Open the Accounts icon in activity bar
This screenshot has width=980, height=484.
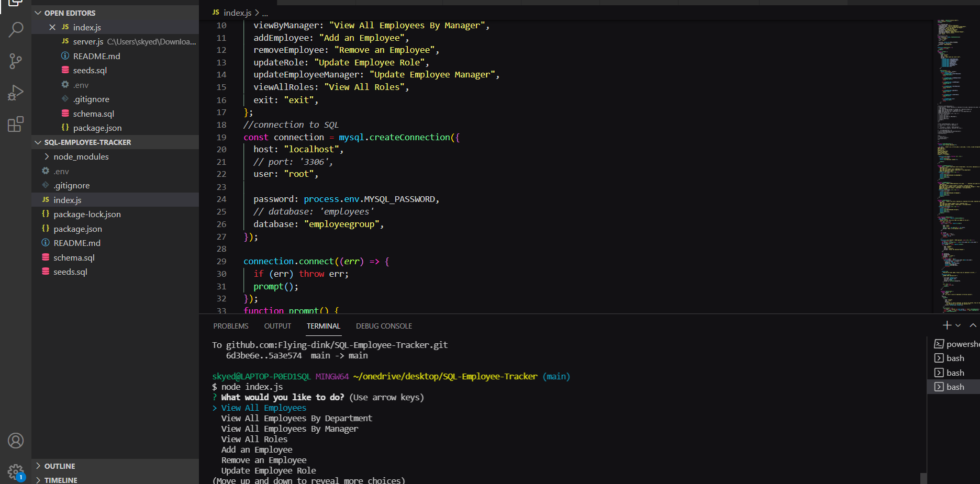click(x=15, y=441)
